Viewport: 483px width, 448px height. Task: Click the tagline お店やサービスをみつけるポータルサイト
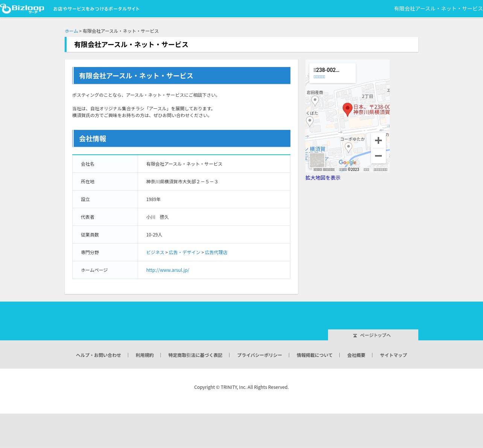coord(96,9)
